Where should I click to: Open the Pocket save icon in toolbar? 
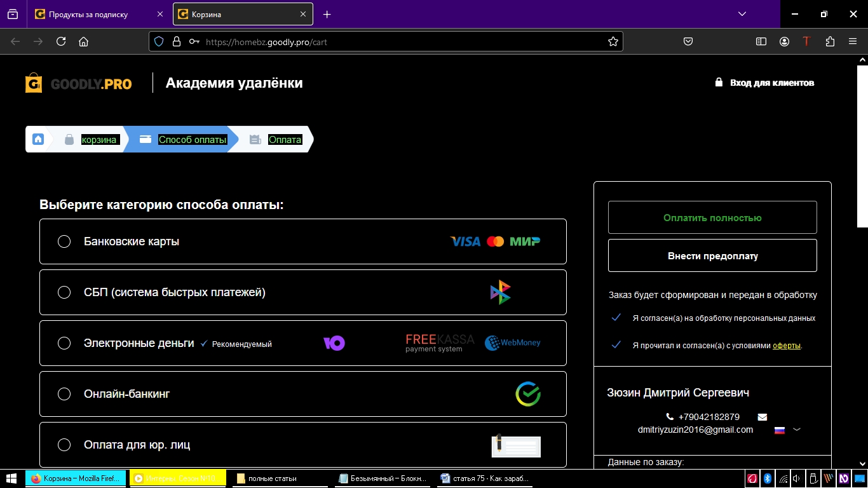[x=688, y=41]
